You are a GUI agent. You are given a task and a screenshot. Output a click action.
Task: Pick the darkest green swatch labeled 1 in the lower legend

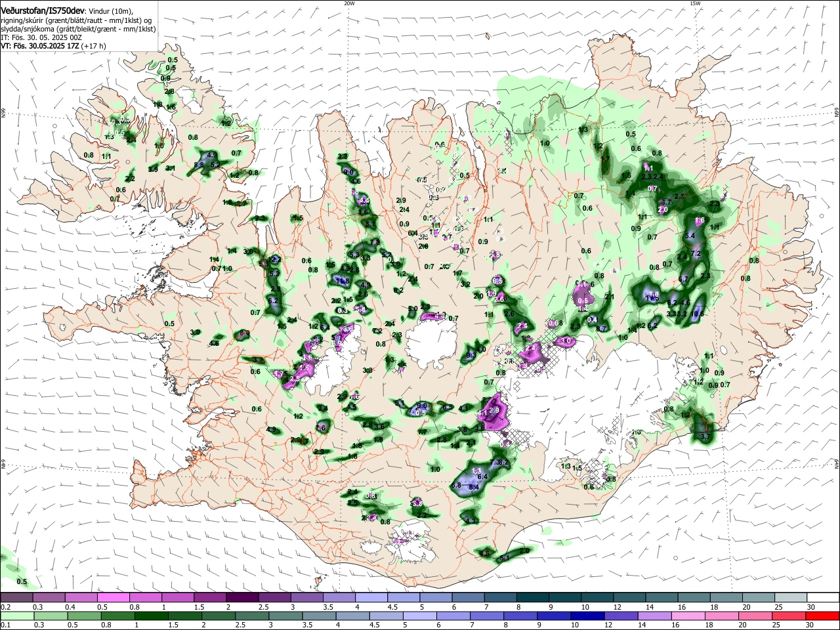(151, 616)
